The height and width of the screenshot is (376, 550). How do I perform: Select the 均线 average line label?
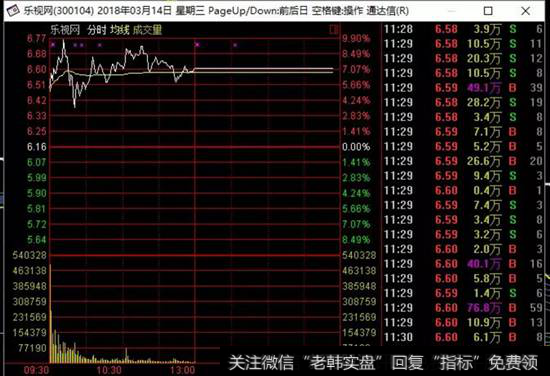(120, 30)
